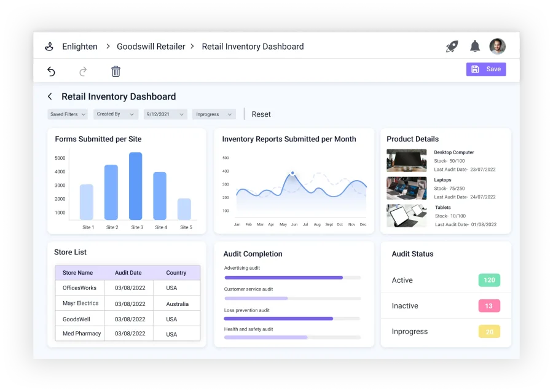
Task: Navigate to Goodswill Retailer breadcrumb
Action: tap(150, 47)
